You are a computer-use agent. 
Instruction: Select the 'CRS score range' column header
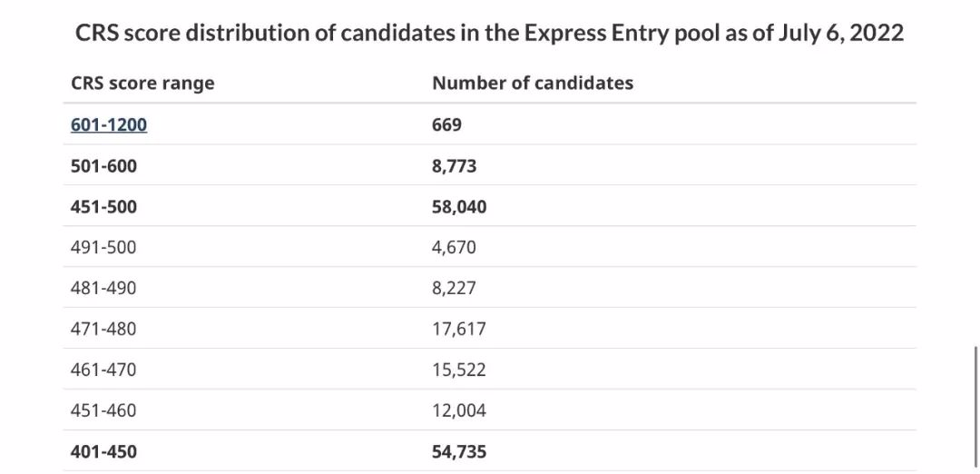pos(142,84)
